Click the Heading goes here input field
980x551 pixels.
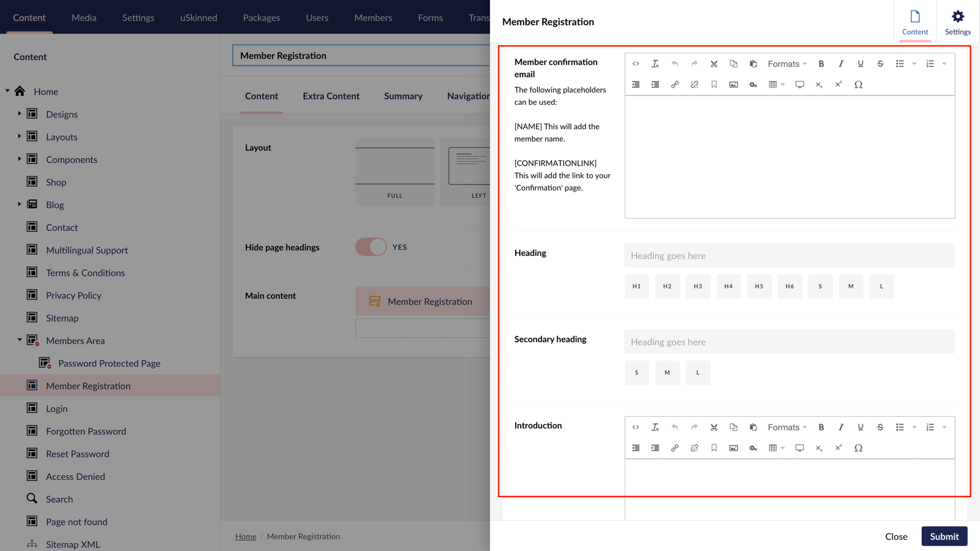[789, 255]
